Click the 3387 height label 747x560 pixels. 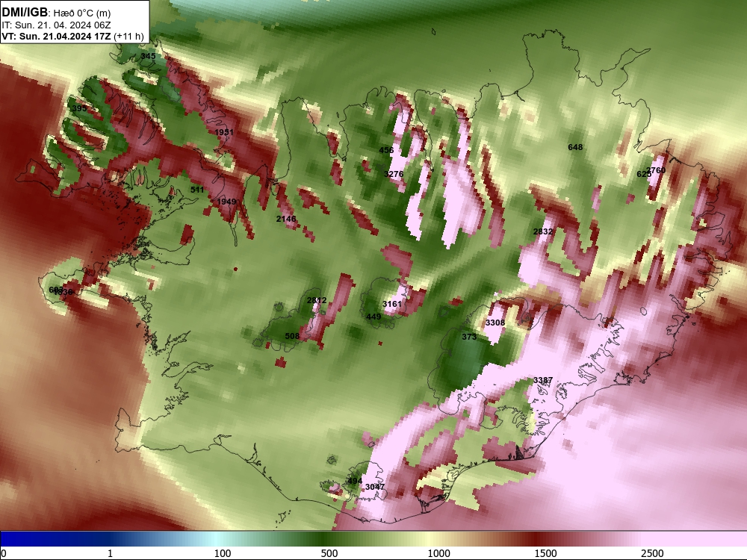coord(543,380)
